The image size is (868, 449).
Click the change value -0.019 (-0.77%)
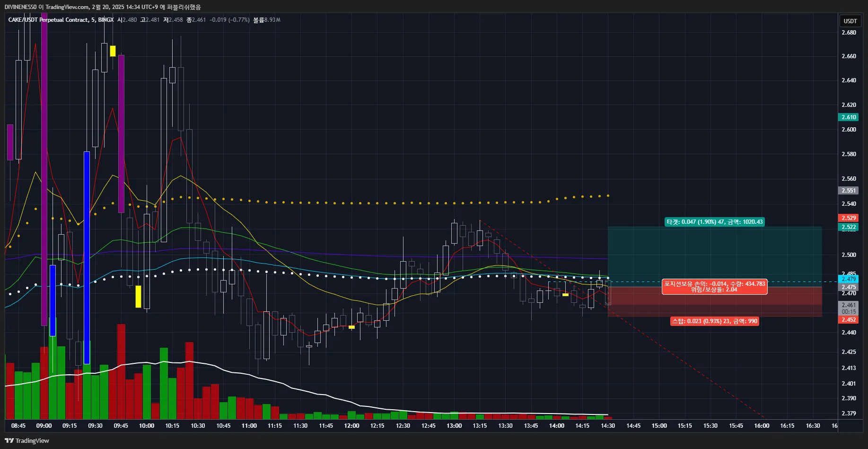229,20
